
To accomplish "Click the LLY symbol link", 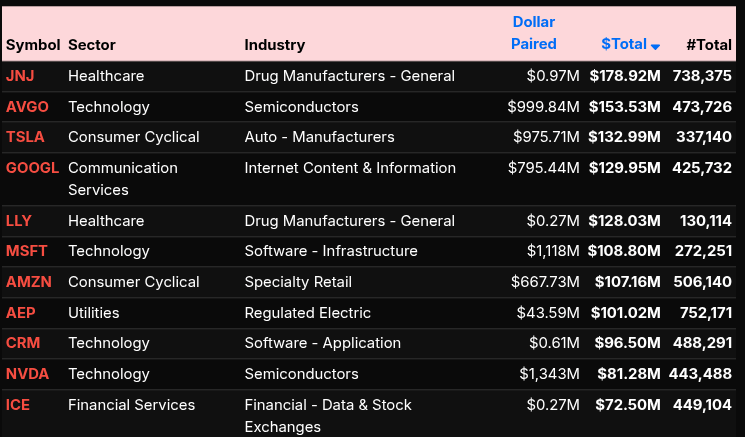I will point(19,221).
